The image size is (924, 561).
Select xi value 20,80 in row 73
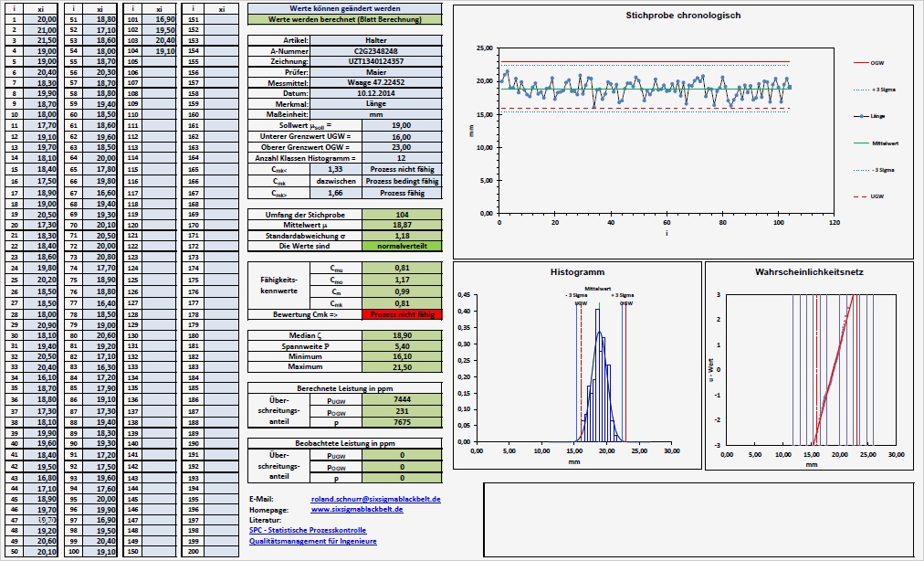[100, 257]
